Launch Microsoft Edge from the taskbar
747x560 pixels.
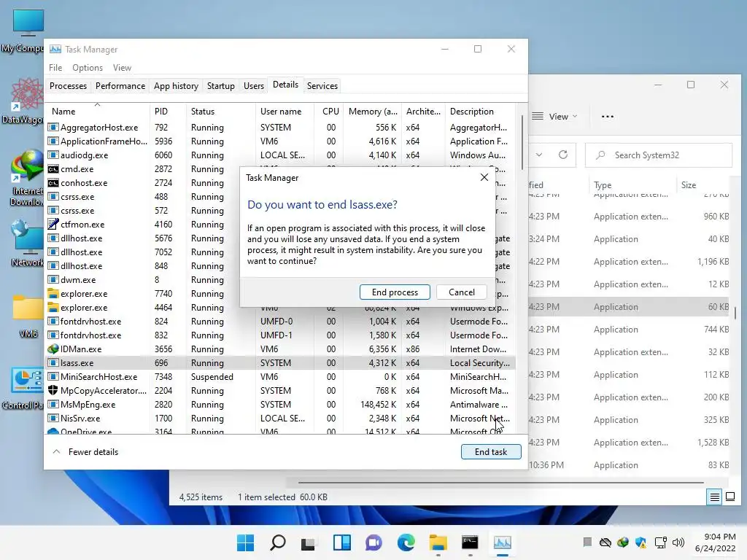click(x=406, y=542)
